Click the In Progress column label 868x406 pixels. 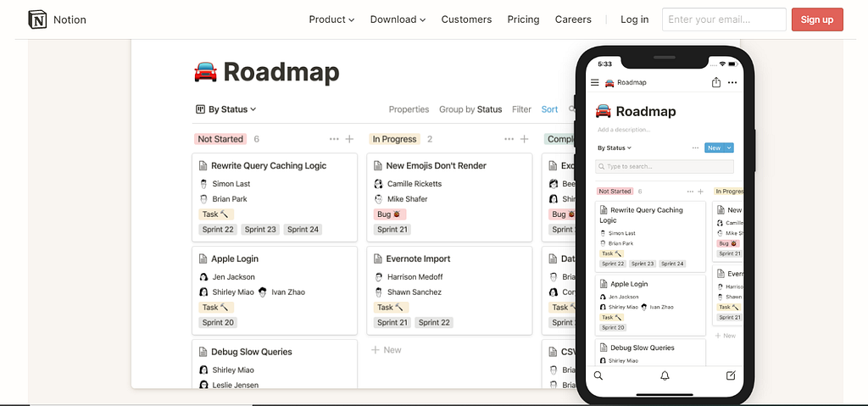[x=394, y=139]
